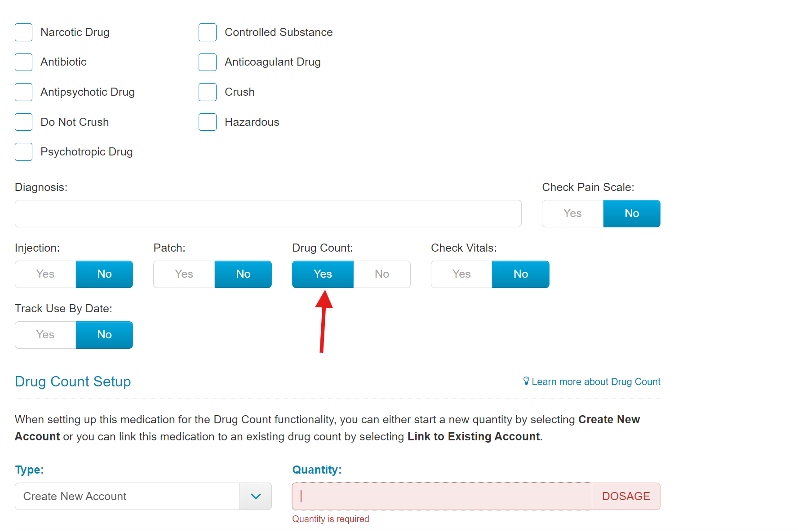Turn Check Vitals to Yes
798x532 pixels.
[x=461, y=274]
